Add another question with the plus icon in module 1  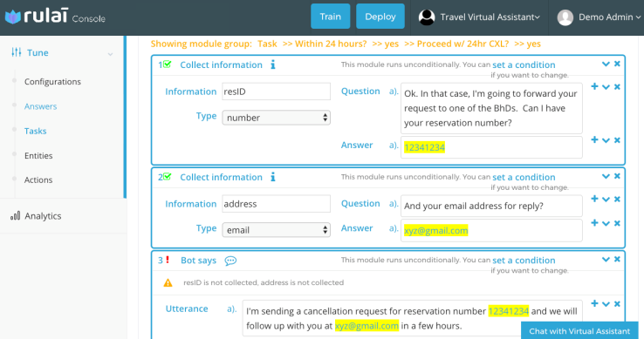[x=594, y=86]
